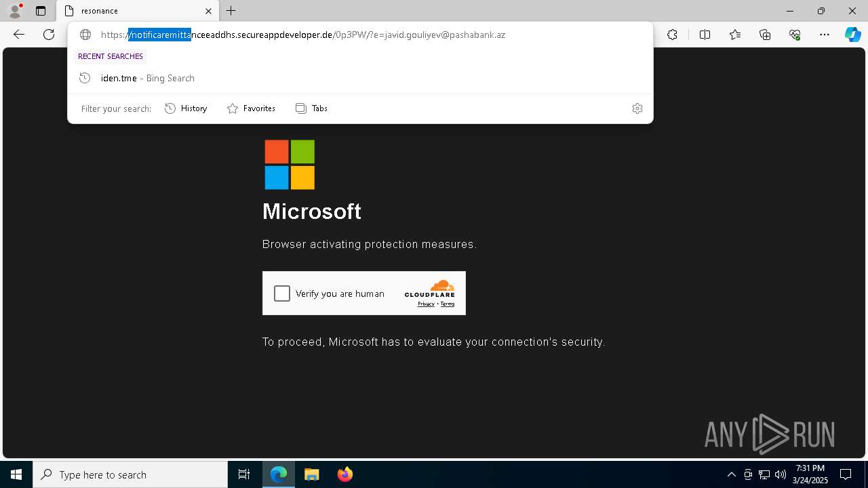
Task: Click the RECENT SEARCHES label
Action: click(x=111, y=56)
